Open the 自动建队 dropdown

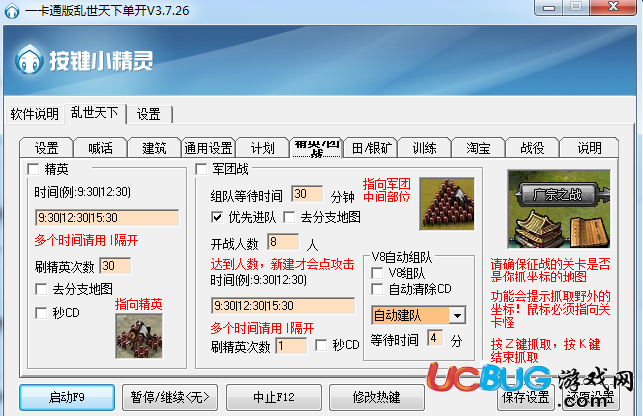click(457, 315)
